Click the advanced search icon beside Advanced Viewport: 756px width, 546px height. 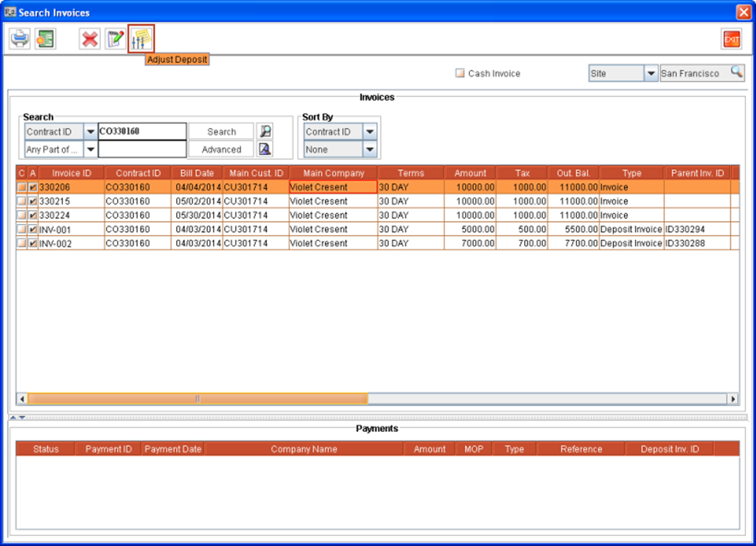tap(265, 150)
